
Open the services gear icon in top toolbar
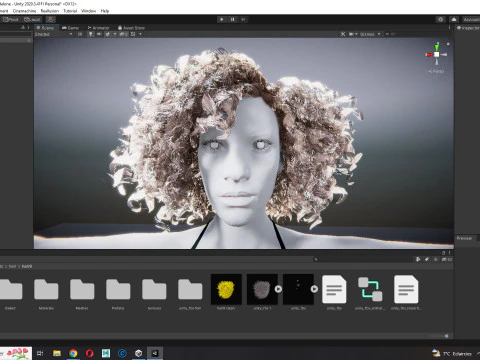pyautogui.click(x=441, y=19)
